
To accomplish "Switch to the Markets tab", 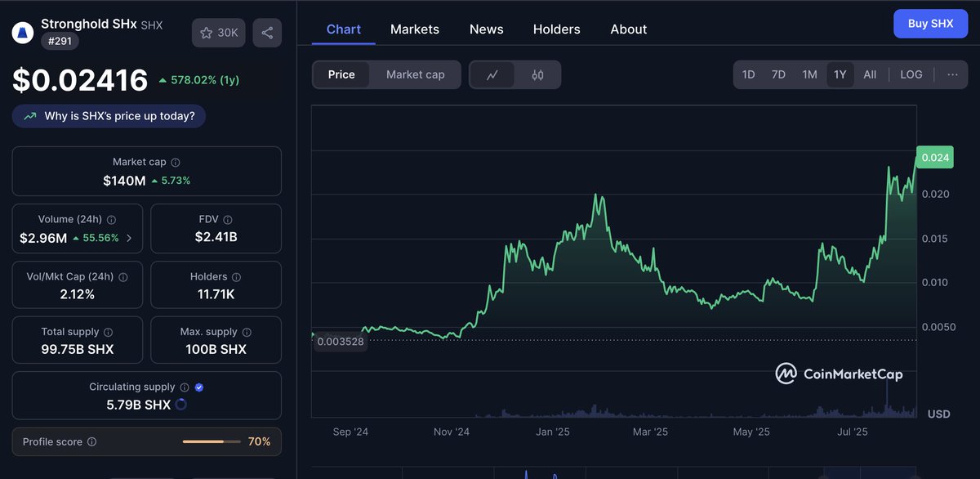I will (415, 29).
